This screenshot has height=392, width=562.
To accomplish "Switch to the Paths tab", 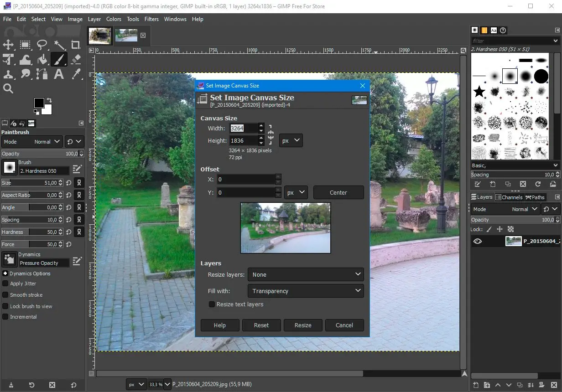I will (x=535, y=197).
